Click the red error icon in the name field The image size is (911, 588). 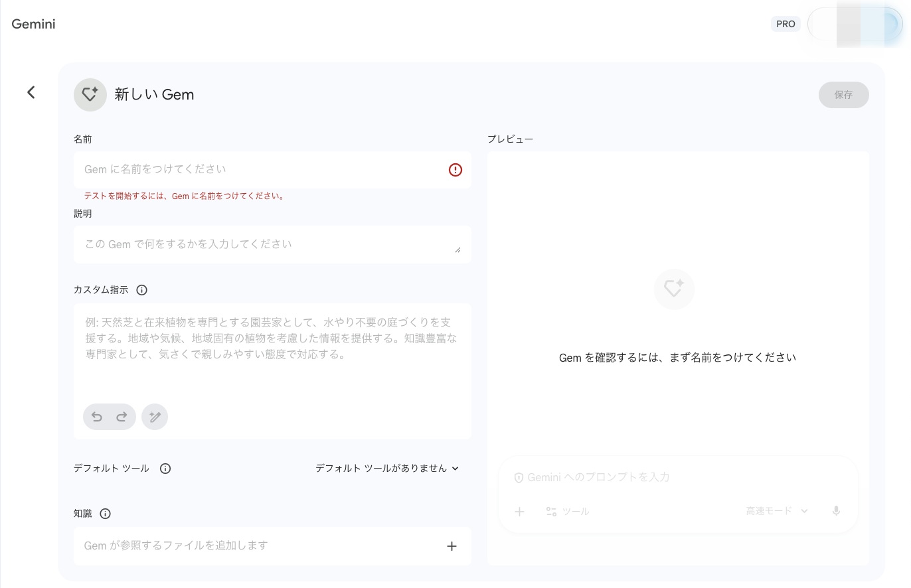click(455, 170)
